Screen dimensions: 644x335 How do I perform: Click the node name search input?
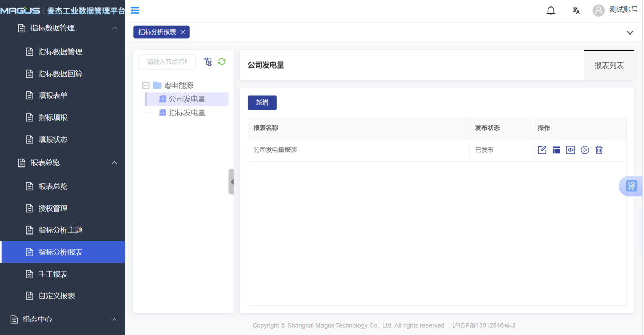point(167,62)
